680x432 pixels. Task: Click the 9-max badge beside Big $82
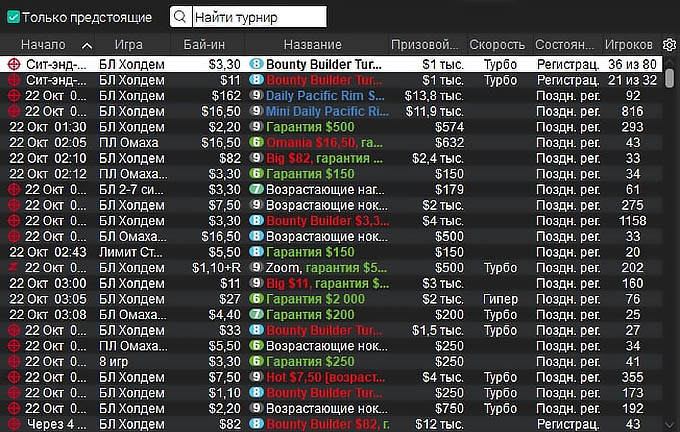tap(256, 157)
